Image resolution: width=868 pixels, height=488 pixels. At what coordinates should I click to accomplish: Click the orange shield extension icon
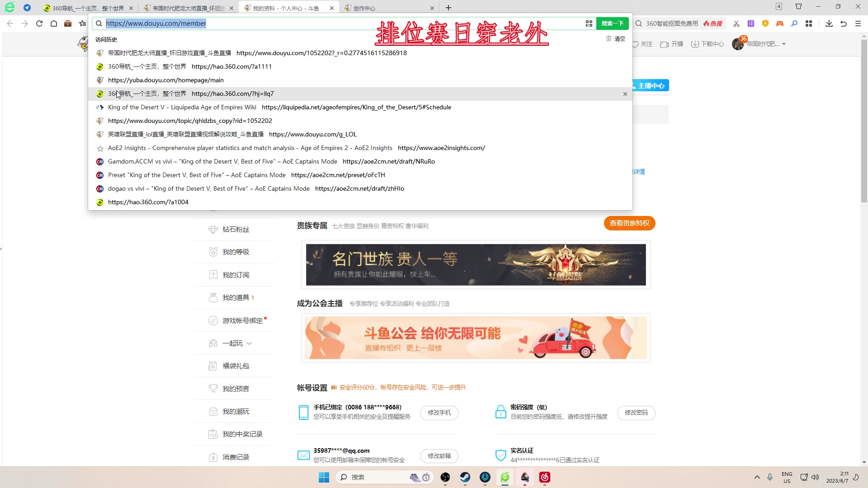click(765, 23)
